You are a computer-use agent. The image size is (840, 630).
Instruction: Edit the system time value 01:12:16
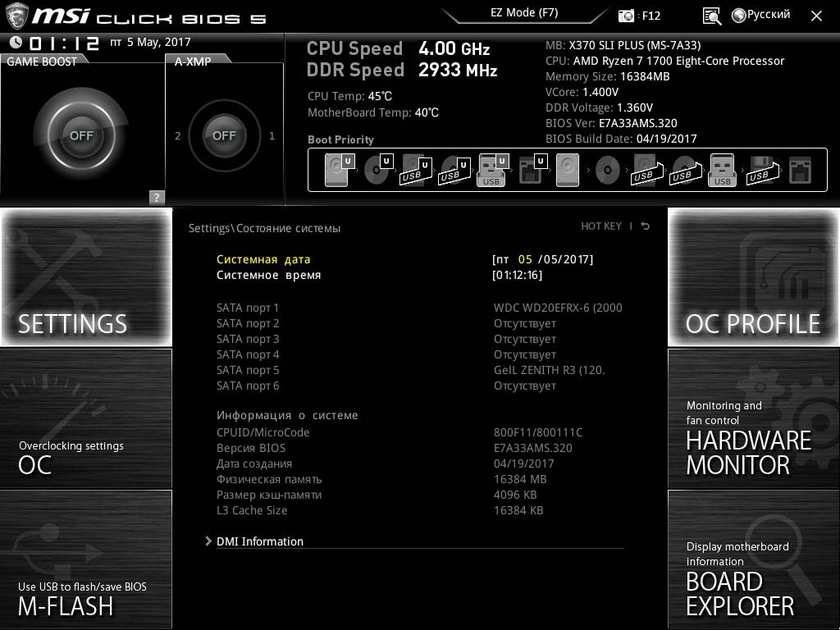[x=517, y=275]
